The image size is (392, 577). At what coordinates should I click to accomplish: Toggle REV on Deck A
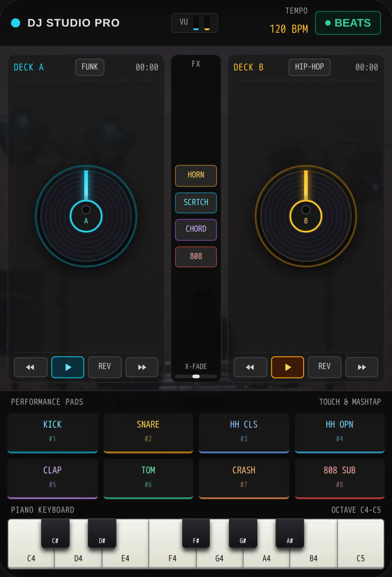[105, 367]
